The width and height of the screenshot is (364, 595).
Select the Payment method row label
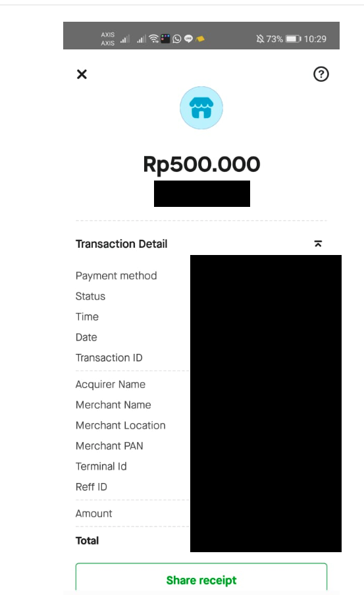pyautogui.click(x=116, y=276)
